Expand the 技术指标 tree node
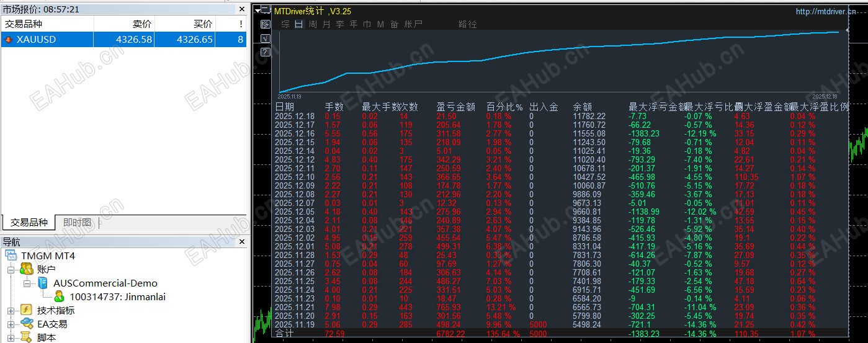Image resolution: width=868 pixels, height=343 pixels. [11, 311]
